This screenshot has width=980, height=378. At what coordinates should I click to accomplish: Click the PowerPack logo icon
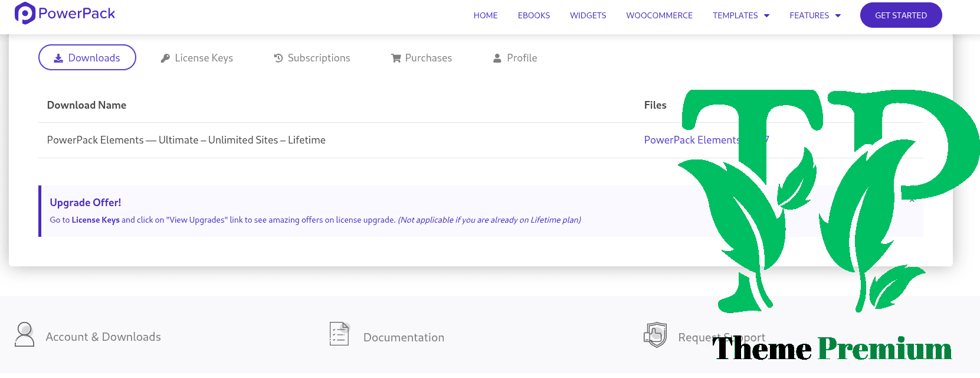pyautogui.click(x=25, y=13)
